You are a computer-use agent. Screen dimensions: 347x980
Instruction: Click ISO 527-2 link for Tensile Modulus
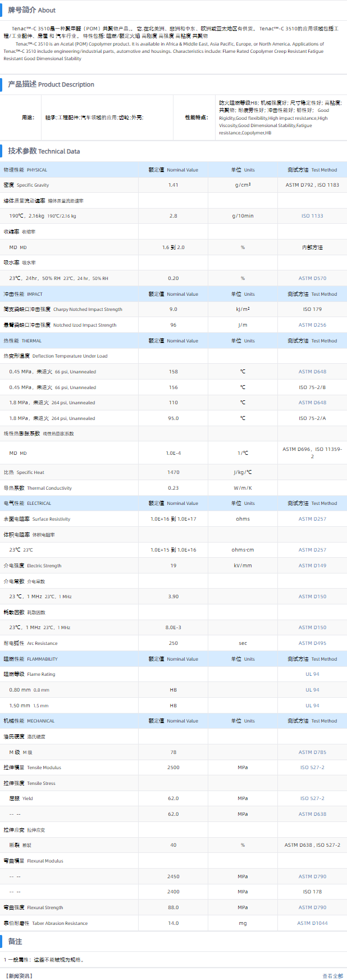click(312, 767)
